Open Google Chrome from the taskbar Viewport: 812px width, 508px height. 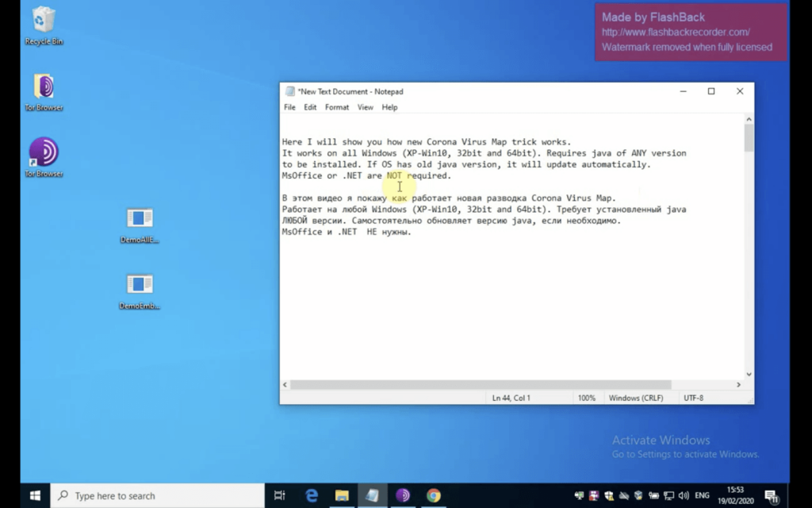[x=433, y=495]
